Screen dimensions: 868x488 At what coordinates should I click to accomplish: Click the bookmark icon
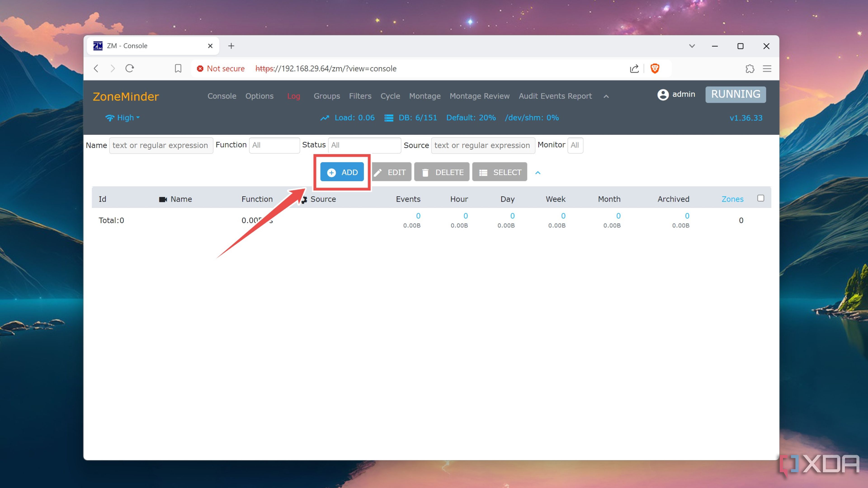(178, 69)
